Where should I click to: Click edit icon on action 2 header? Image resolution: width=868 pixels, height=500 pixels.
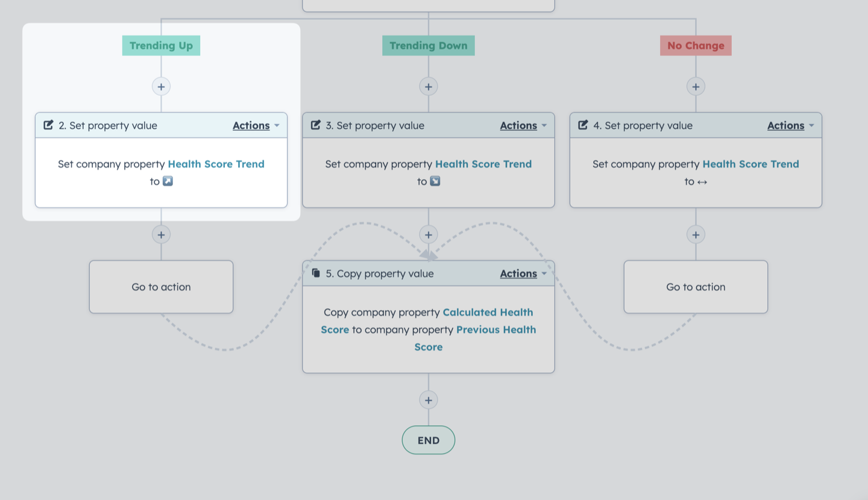[49, 125]
